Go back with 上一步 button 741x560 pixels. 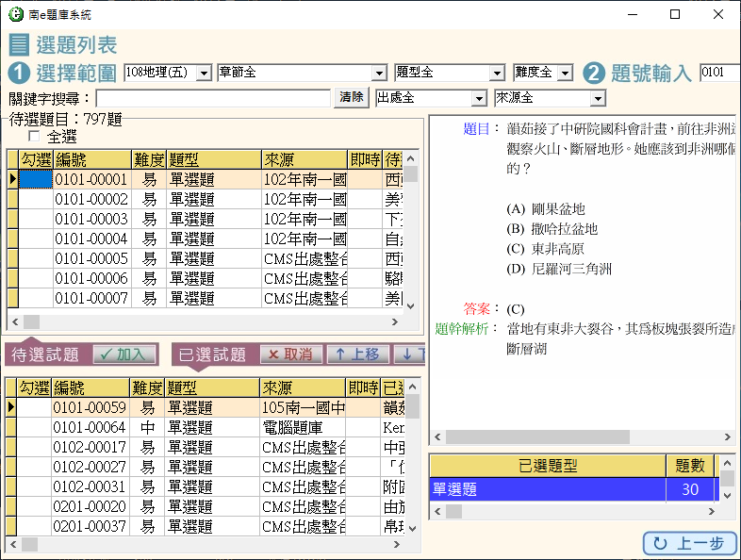[x=689, y=544]
